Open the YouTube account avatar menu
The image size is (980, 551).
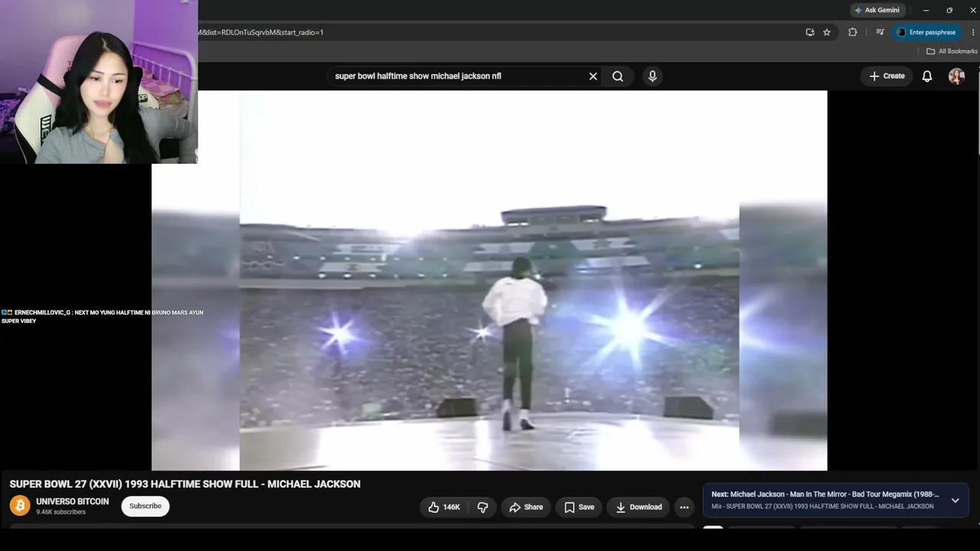pos(956,76)
